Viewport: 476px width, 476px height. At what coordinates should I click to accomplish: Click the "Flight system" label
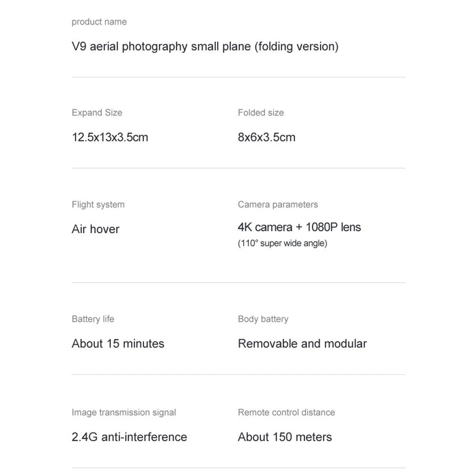98,205
